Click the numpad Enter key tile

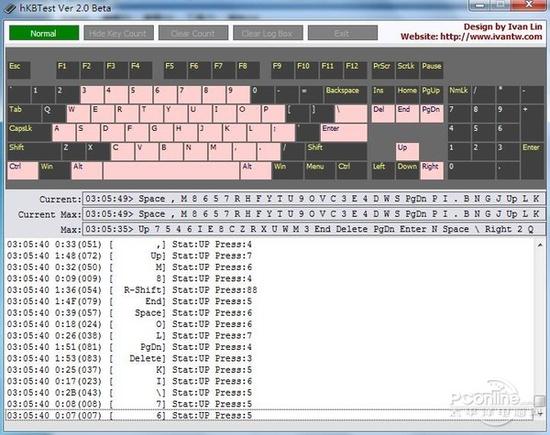(532, 161)
